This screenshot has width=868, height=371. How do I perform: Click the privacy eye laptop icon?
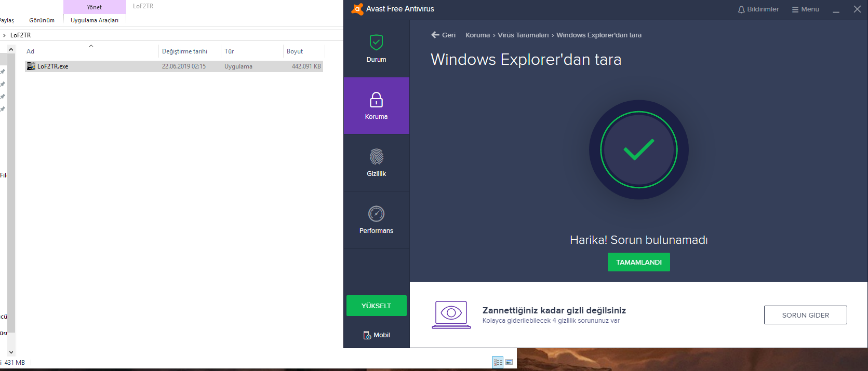click(451, 314)
